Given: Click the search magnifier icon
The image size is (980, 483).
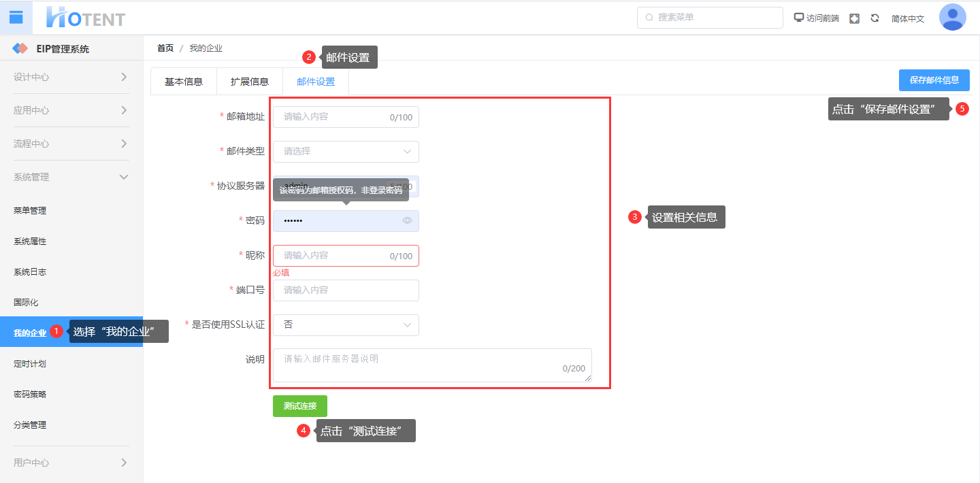Looking at the screenshot, I should (649, 17).
